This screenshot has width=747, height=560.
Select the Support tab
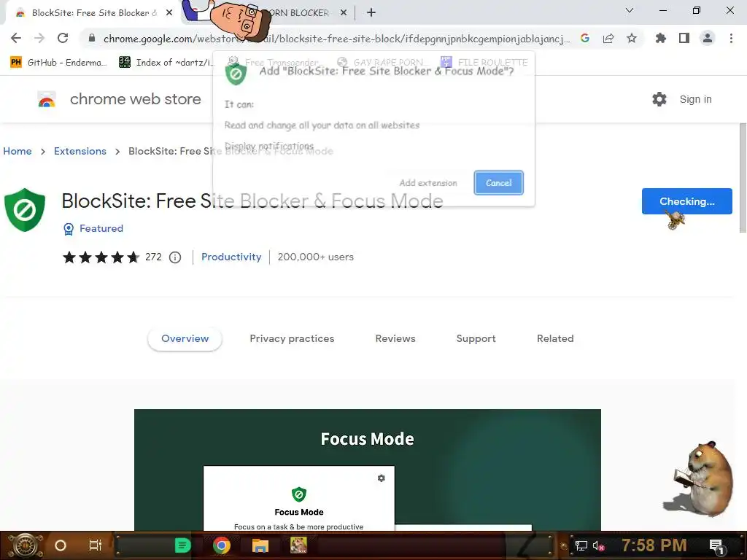pos(476,338)
